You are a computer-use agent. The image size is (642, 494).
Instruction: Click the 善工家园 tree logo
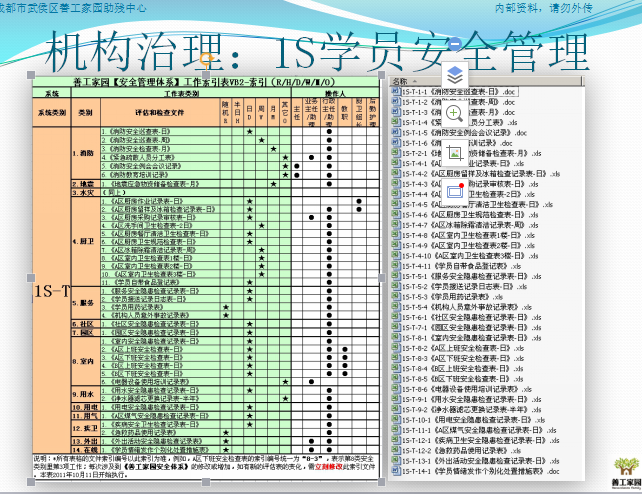pyautogui.click(x=626, y=472)
